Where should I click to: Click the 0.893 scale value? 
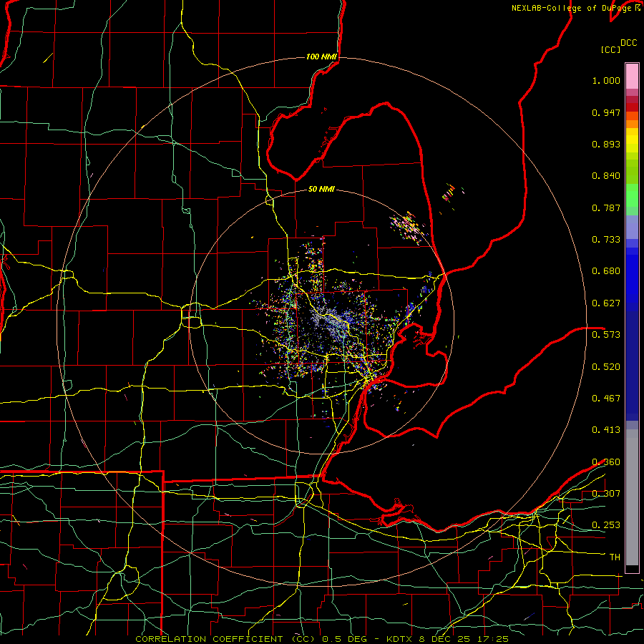point(606,144)
